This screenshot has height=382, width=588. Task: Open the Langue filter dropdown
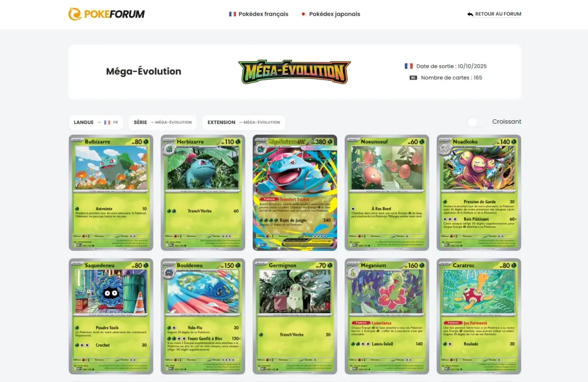[96, 122]
